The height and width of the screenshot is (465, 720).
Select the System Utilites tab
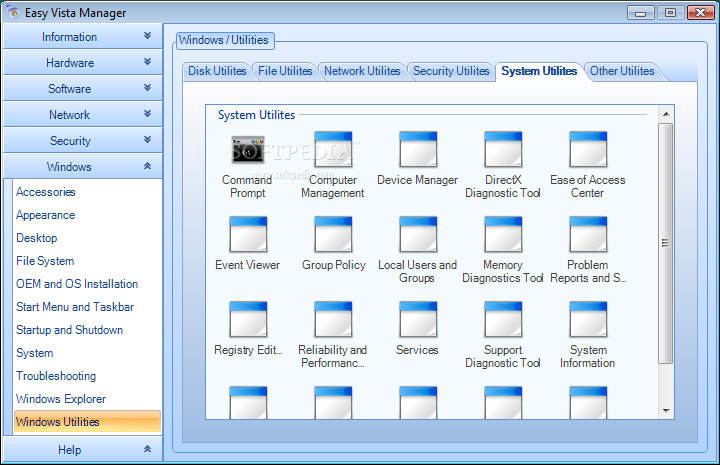pyautogui.click(x=539, y=71)
